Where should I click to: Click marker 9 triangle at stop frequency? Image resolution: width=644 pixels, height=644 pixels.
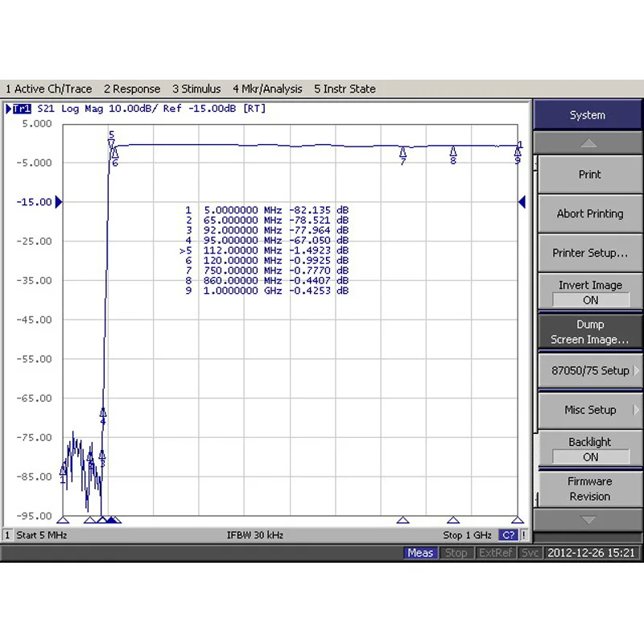[x=518, y=520]
